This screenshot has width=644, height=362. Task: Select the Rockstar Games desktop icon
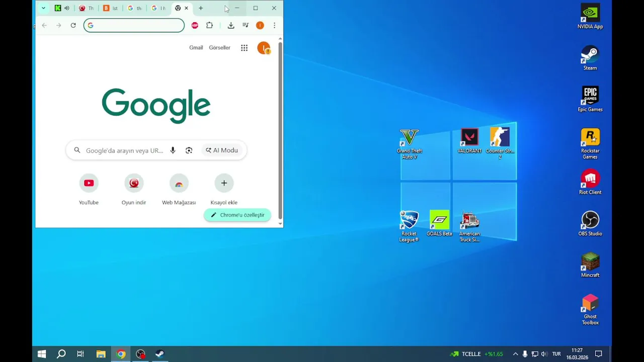(590, 144)
